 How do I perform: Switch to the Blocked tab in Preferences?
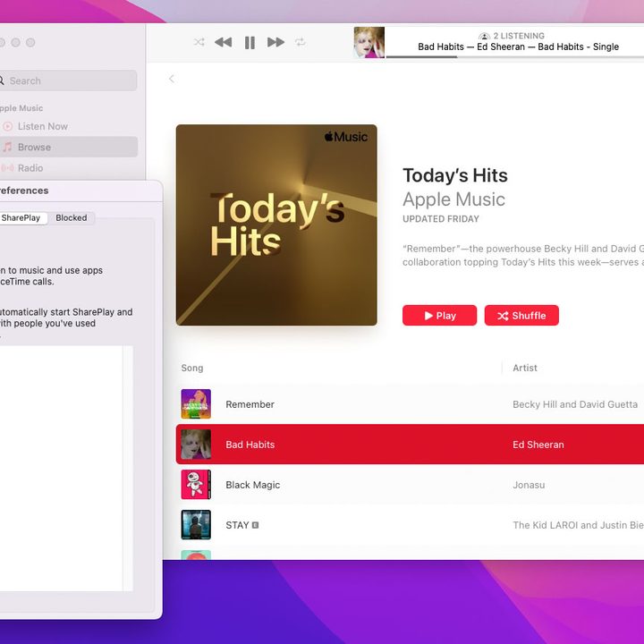(x=72, y=218)
